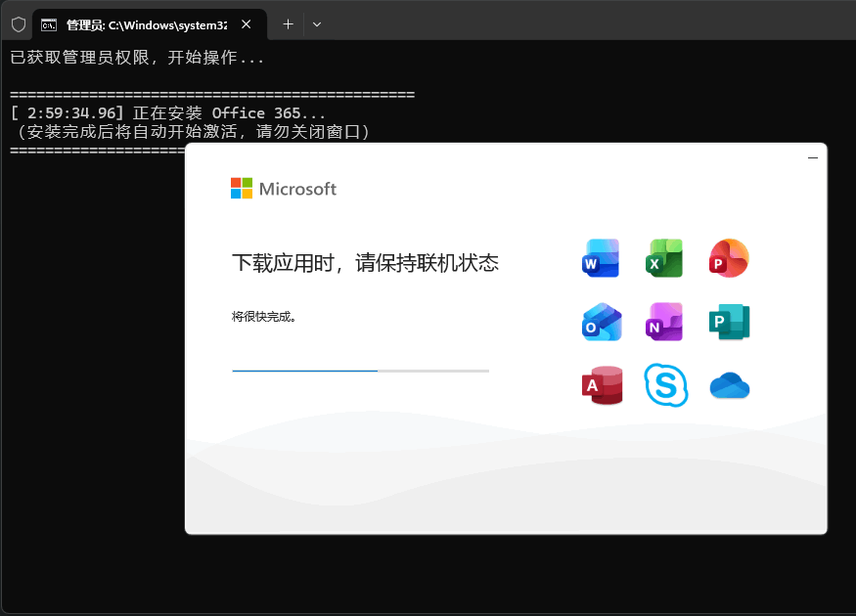The height and width of the screenshot is (616, 856).
Task: Expand the terminal profile dropdown arrow
Action: click(316, 24)
